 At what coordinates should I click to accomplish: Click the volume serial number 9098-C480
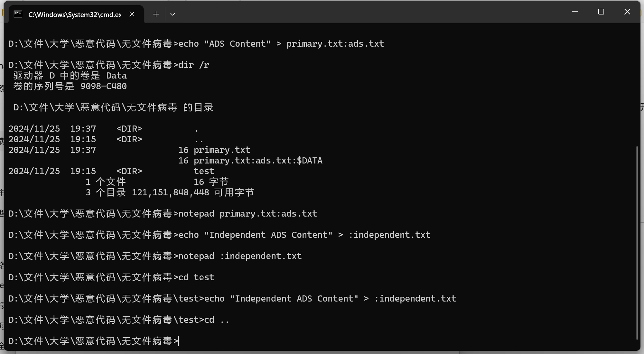pyautogui.click(x=103, y=86)
